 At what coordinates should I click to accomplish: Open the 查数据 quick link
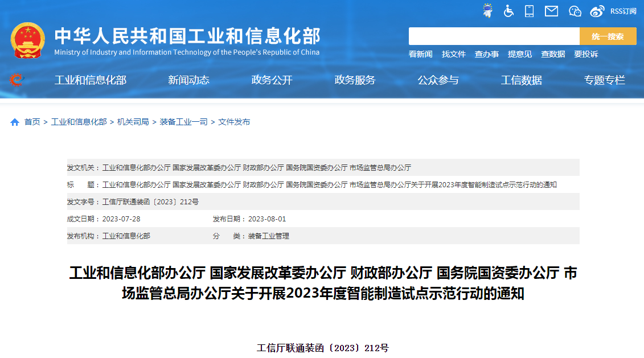(553, 54)
